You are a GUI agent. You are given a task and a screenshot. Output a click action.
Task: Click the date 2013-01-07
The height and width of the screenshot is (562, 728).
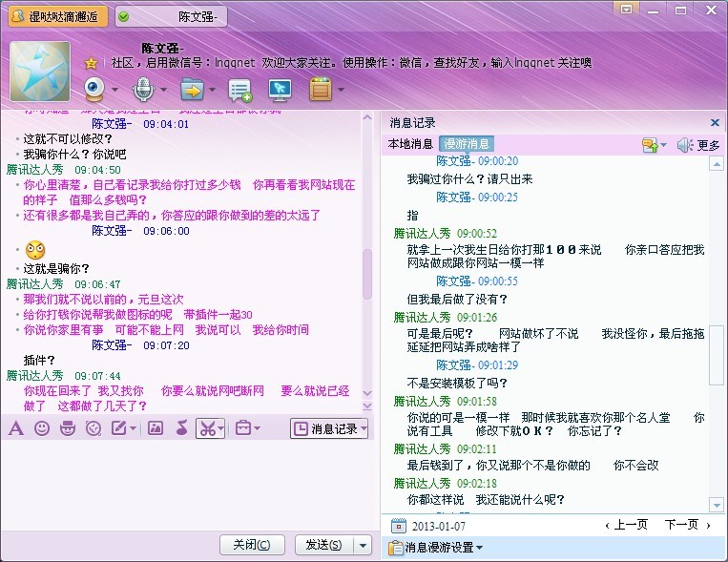(438, 527)
